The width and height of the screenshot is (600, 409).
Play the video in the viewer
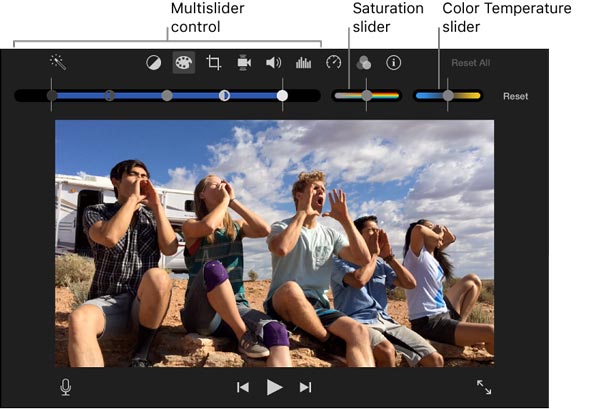point(274,388)
